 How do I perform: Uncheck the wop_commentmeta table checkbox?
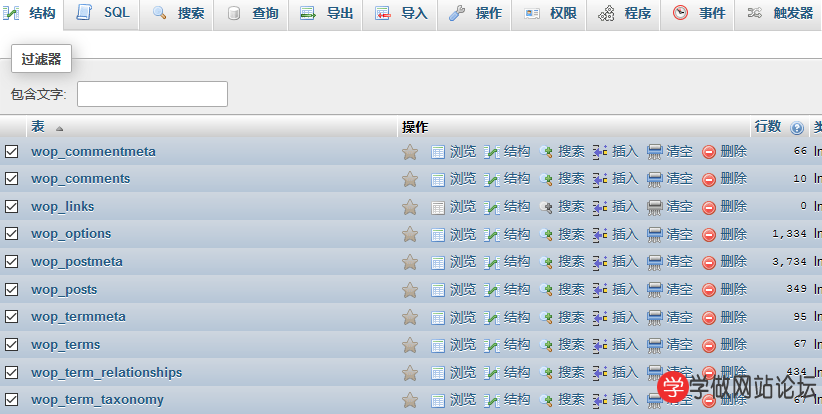pyautogui.click(x=12, y=152)
